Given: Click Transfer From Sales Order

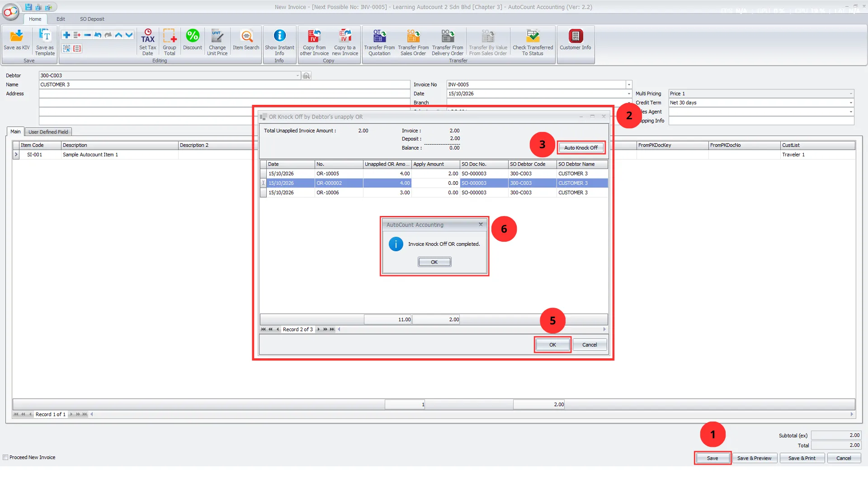Looking at the screenshot, I should pos(413,42).
